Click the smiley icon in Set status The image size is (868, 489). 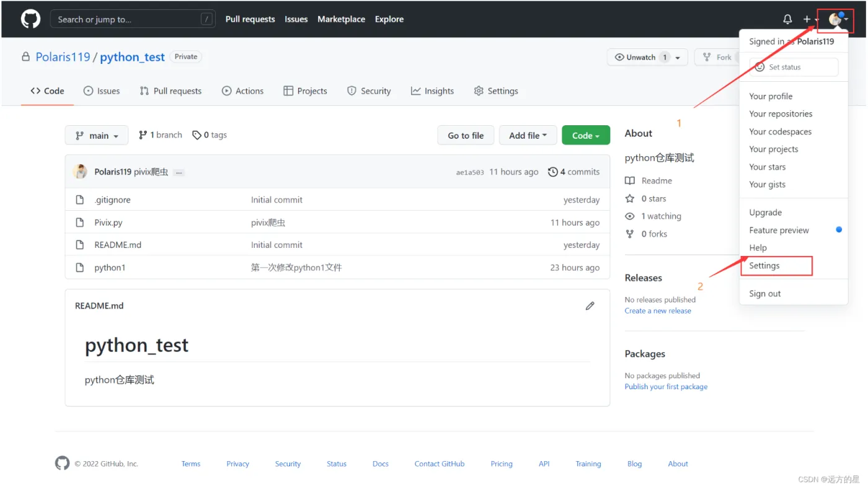tap(759, 67)
